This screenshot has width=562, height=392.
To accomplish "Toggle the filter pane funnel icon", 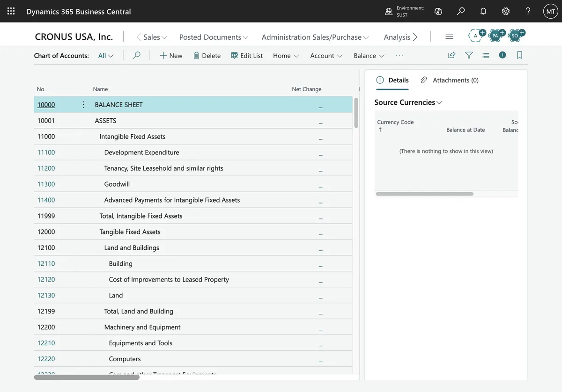I will click(469, 55).
